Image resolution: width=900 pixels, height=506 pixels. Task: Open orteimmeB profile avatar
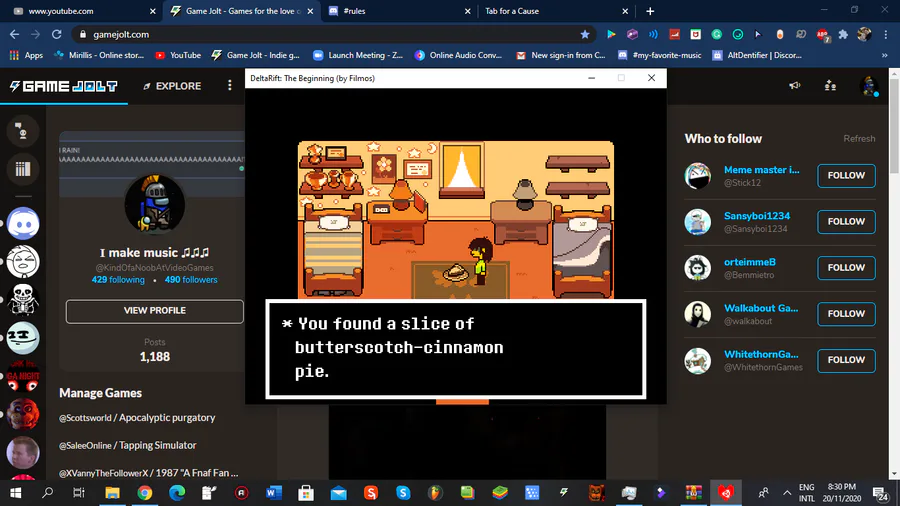697,268
